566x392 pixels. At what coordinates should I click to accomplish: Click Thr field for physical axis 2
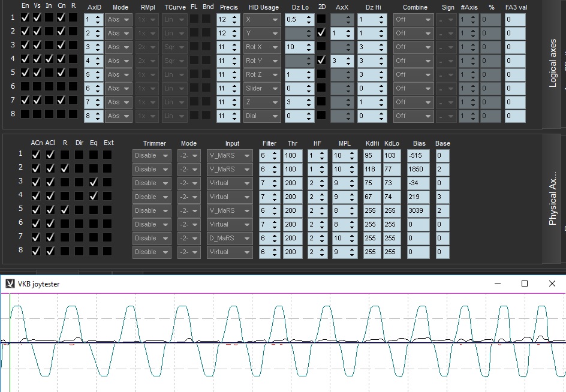pos(293,169)
